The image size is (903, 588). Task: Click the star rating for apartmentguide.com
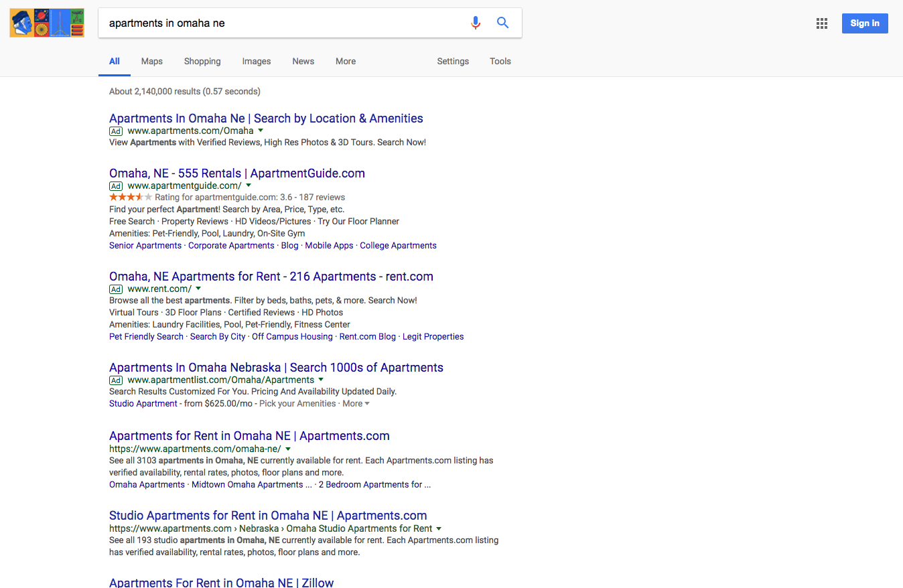(131, 197)
